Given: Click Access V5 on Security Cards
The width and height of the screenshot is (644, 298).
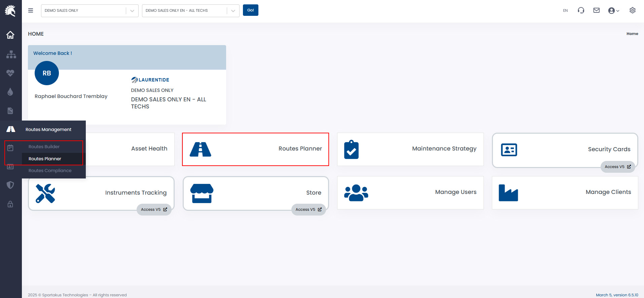Looking at the screenshot, I should 618,167.
